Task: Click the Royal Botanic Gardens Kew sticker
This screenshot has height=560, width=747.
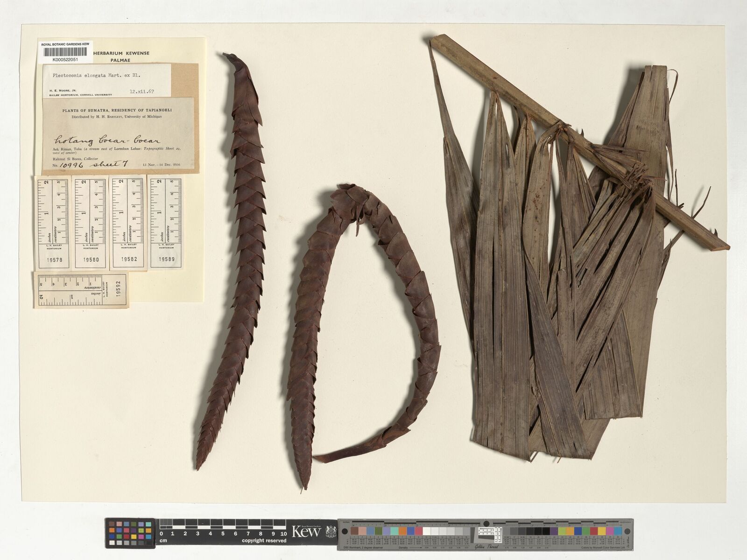Action: click(65, 44)
